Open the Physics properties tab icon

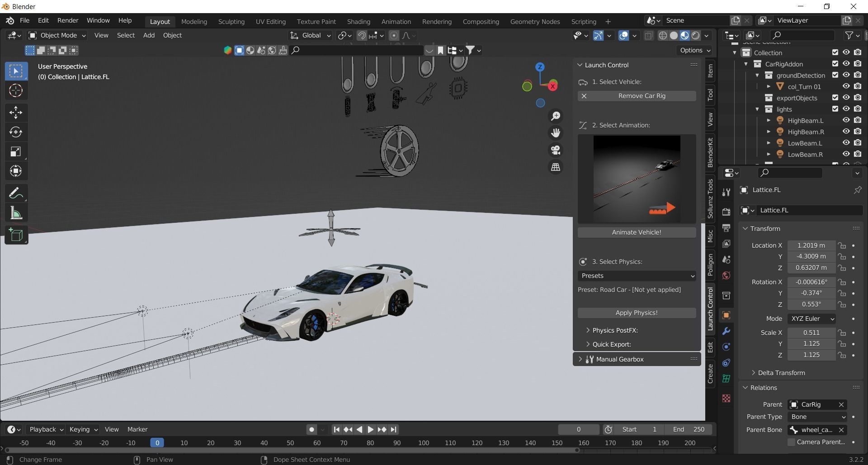pos(726,347)
